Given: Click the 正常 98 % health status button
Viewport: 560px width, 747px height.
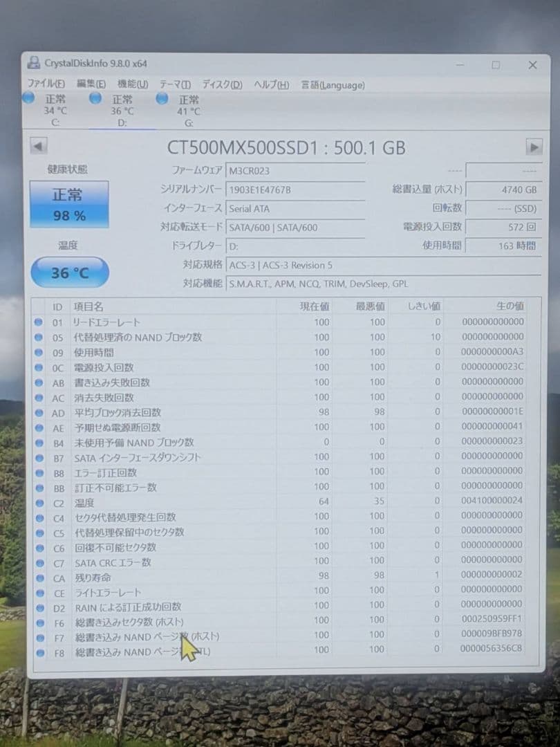Looking at the screenshot, I should [69, 204].
